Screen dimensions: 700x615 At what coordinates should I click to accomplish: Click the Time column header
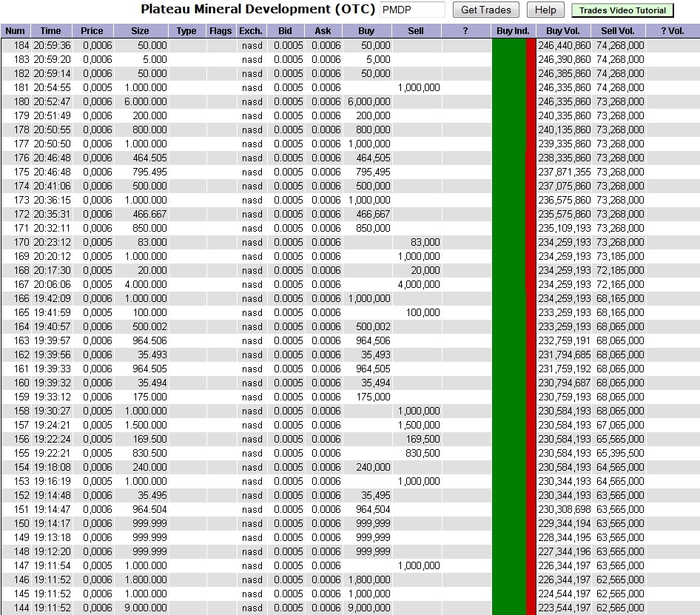(x=51, y=31)
